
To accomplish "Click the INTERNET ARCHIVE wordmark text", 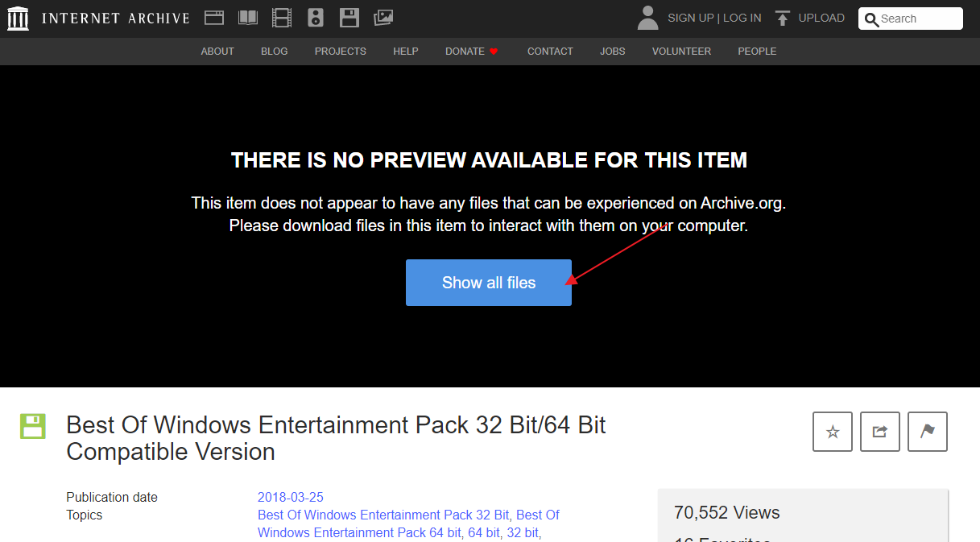I will [116, 18].
